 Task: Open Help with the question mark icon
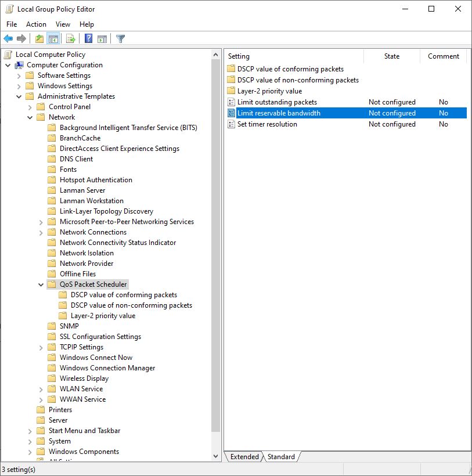pyautogui.click(x=88, y=39)
